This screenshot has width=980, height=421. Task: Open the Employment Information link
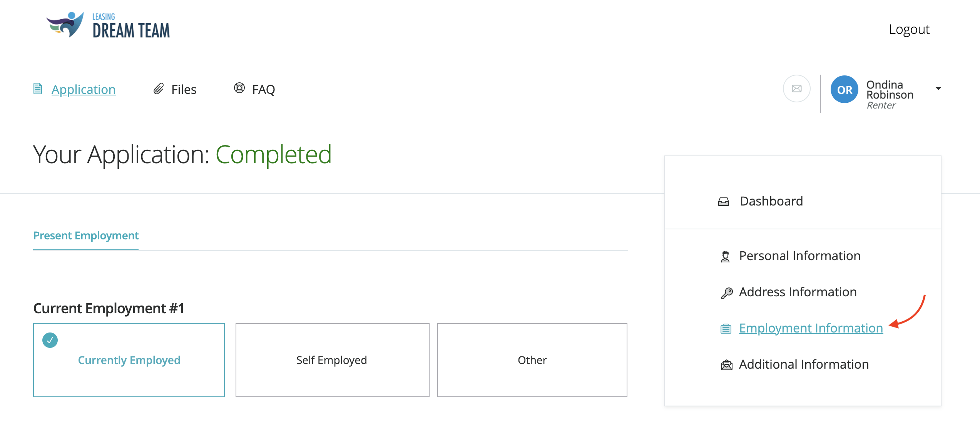click(811, 328)
